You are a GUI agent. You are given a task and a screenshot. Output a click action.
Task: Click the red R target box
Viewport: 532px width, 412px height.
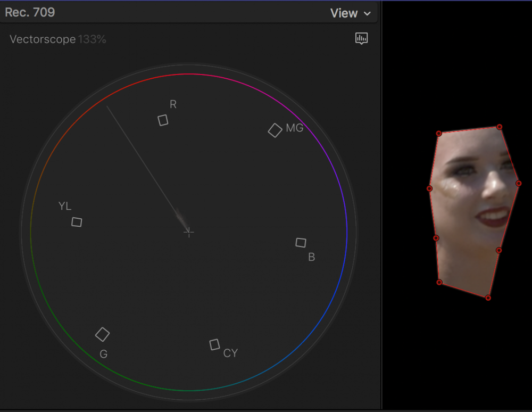pyautogui.click(x=163, y=120)
